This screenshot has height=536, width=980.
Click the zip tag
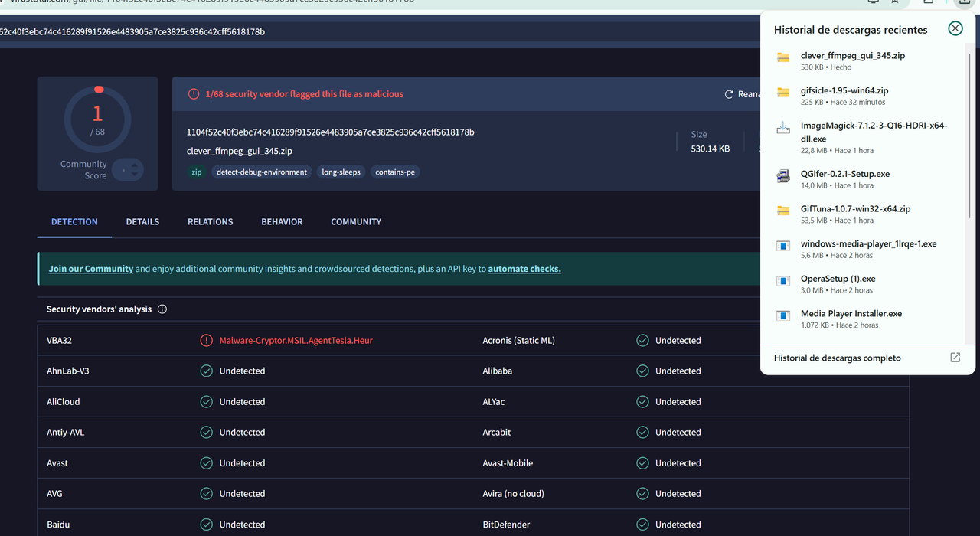197,172
